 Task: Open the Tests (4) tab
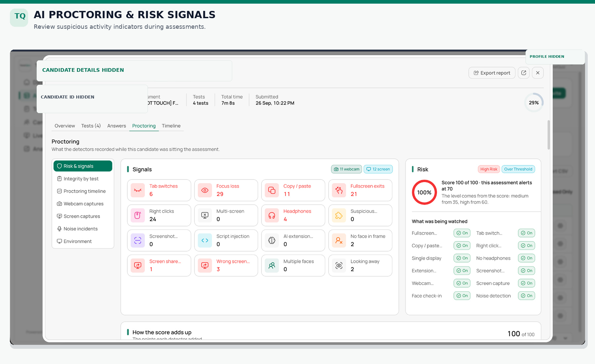[91, 126]
